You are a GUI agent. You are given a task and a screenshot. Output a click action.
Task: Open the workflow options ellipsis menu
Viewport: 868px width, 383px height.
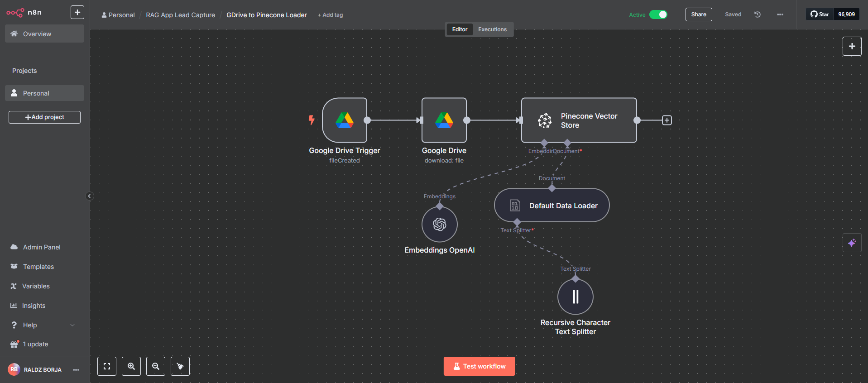(x=780, y=14)
